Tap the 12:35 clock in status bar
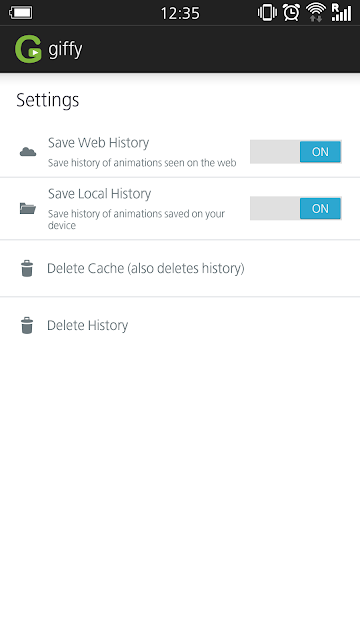 180,13
